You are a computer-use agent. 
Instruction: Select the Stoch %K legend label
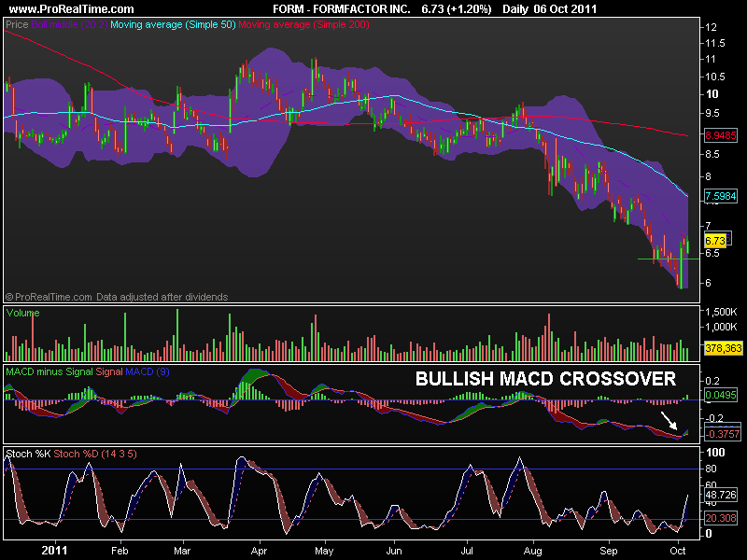pyautogui.click(x=28, y=454)
